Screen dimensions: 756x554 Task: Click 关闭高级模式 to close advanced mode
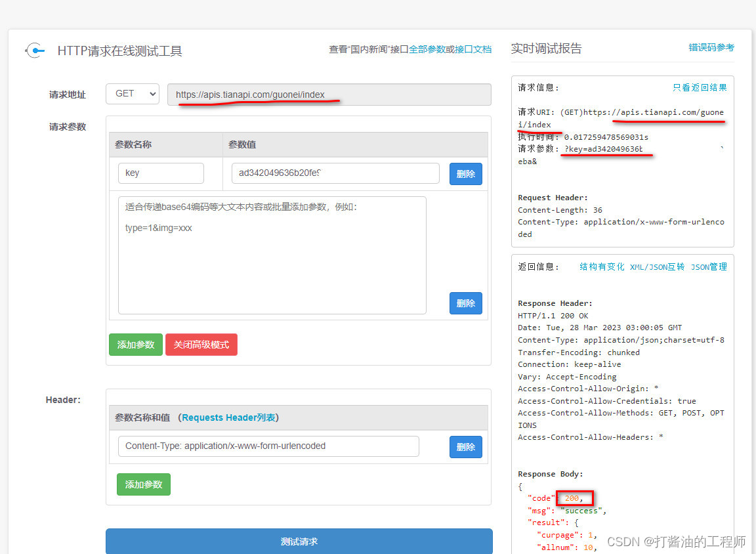(201, 344)
